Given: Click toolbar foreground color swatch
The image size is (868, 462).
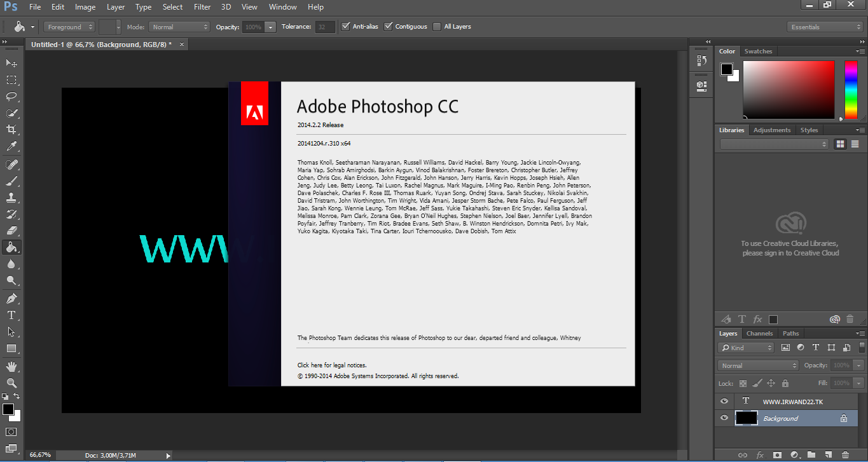Looking at the screenshot, I should point(8,410).
